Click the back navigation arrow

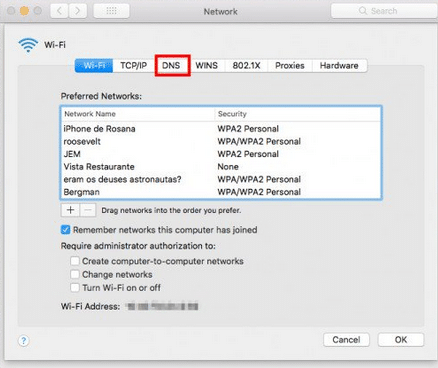tap(59, 11)
